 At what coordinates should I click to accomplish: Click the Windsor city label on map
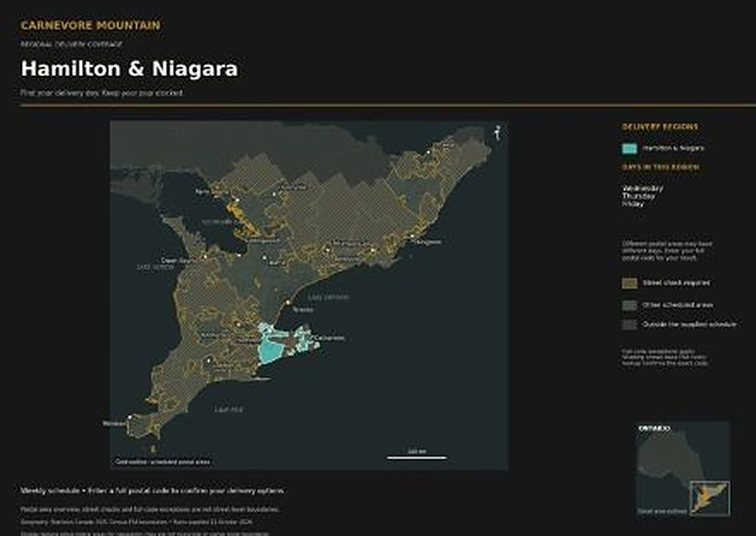(113, 423)
